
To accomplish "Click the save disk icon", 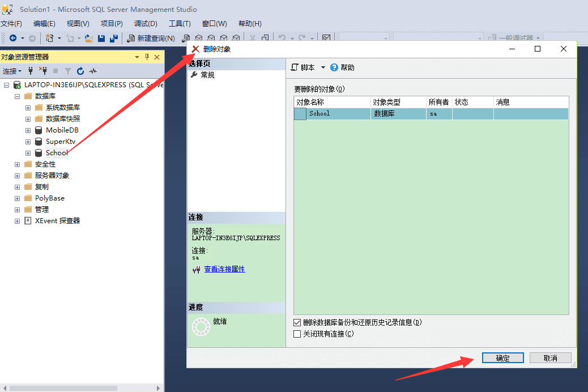I will 101,38.
